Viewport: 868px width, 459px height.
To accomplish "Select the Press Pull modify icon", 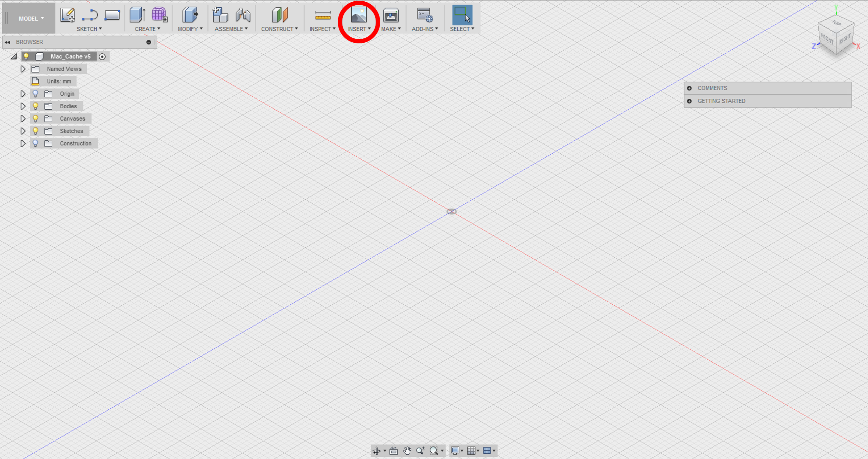I will pyautogui.click(x=190, y=15).
